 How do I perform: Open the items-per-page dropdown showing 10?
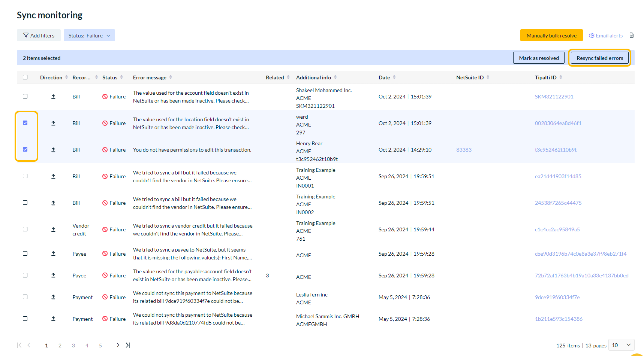[x=621, y=345]
